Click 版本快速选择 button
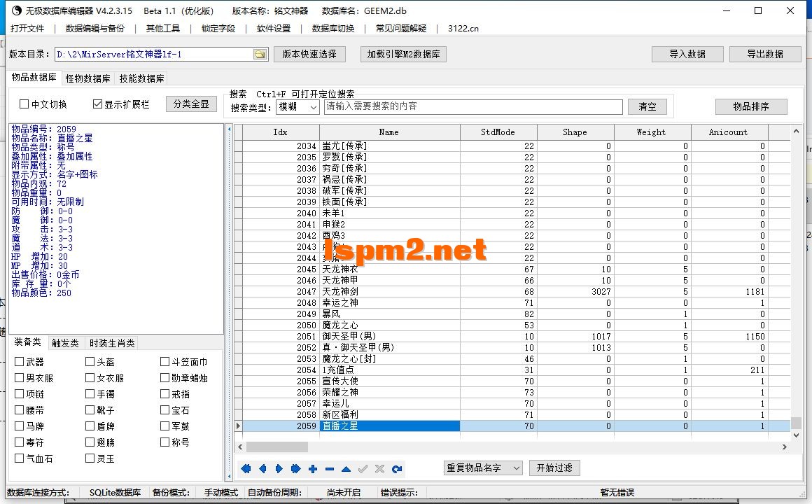This screenshot has height=504, width=812. [309, 54]
